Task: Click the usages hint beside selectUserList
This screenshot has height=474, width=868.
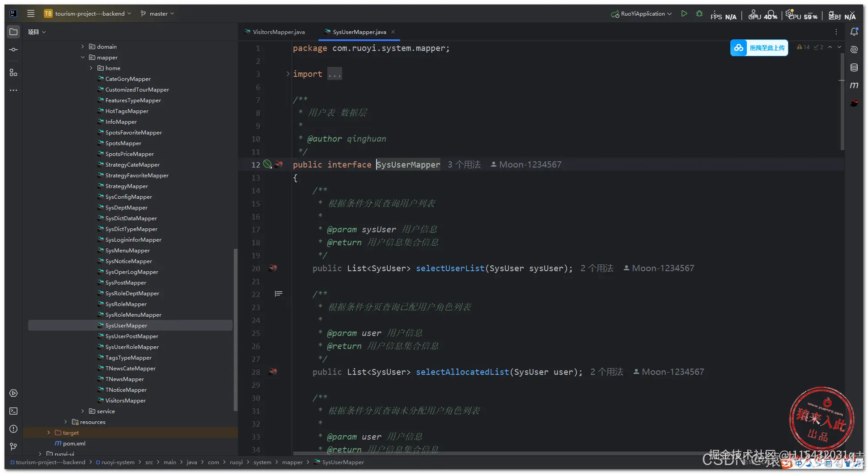Action: 597,268
